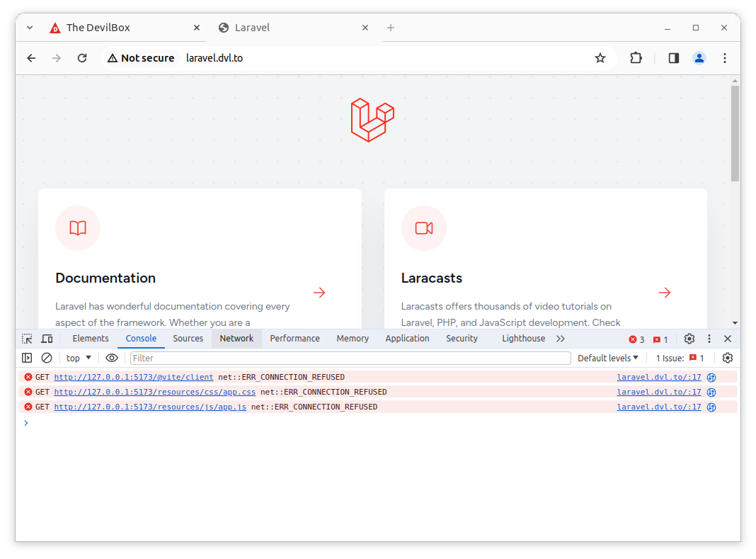This screenshot has width=756, height=559.
Task: Switch to the Network tab
Action: [236, 339]
